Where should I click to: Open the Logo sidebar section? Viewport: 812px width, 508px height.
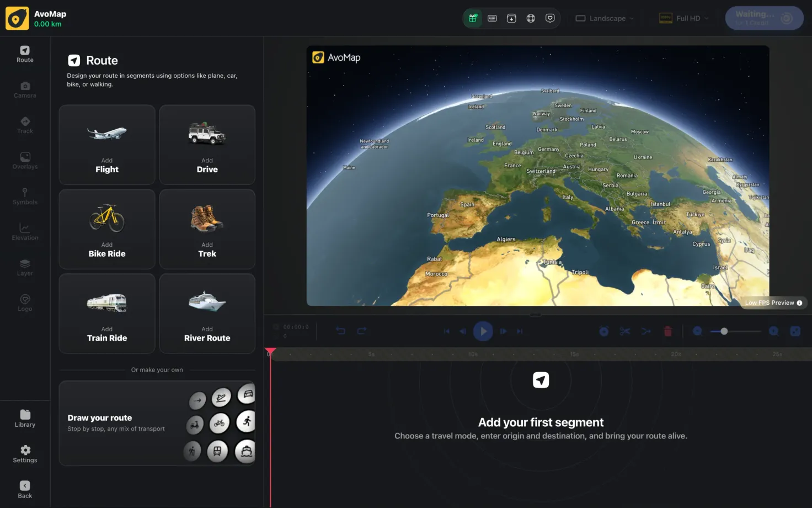point(25,303)
